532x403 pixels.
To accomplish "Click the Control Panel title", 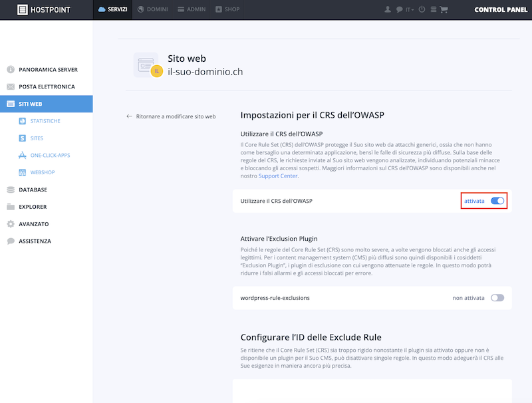I will click(501, 9).
